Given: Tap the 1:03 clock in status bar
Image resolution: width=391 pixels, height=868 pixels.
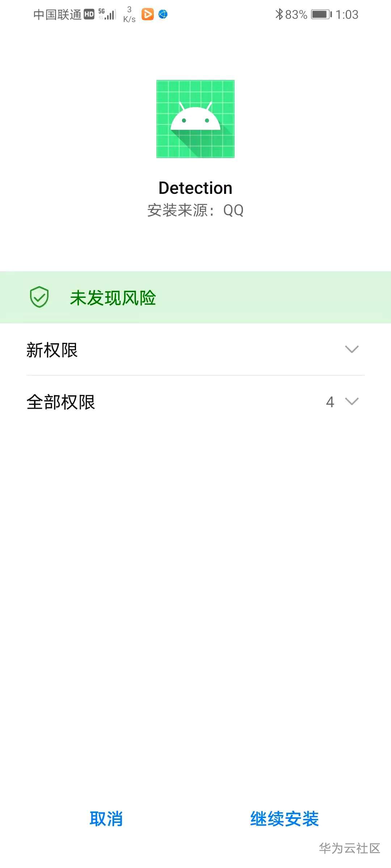Looking at the screenshot, I should tap(347, 14).
